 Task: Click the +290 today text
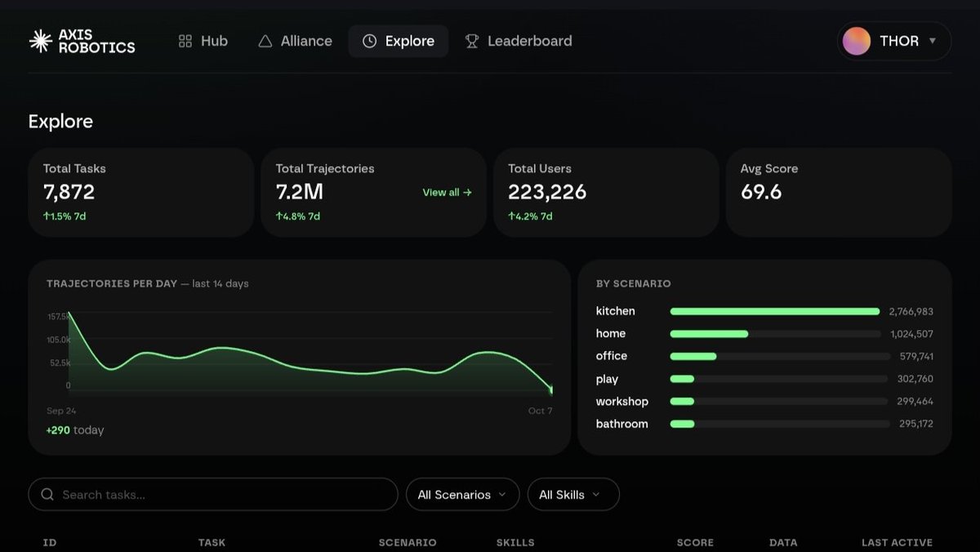75,430
